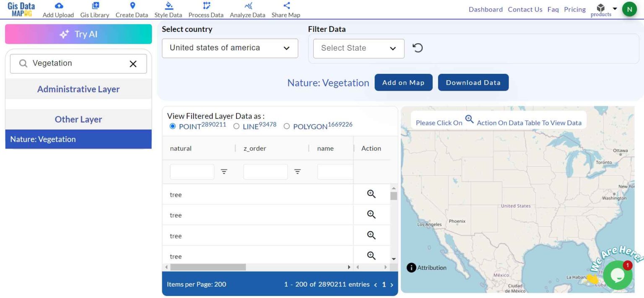Keep POINT data type selected
Screen dimensions: 644x298
coord(172,126)
